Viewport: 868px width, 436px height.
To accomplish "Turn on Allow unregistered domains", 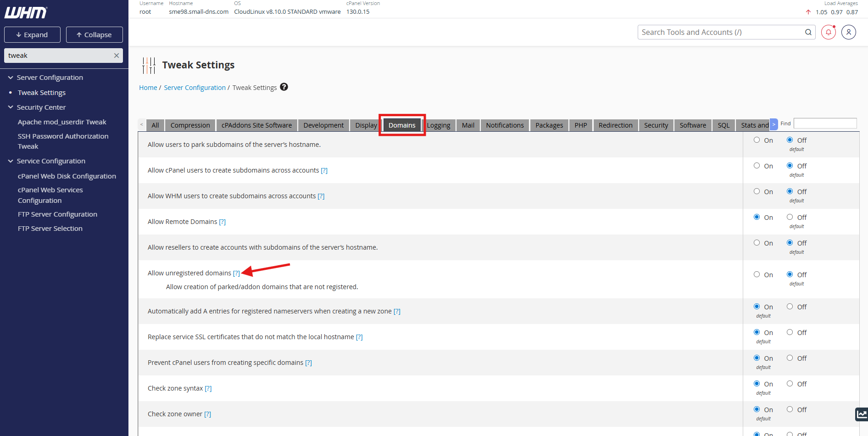I will [x=757, y=274].
